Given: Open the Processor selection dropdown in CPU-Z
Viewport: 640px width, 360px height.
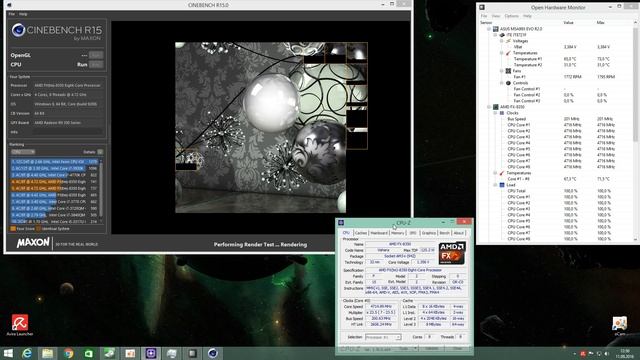Looking at the screenshot, I should 383,337.
